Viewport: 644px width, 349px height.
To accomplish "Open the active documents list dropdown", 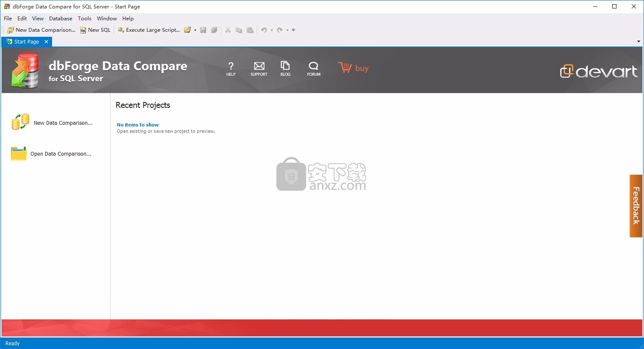I will 638,41.
